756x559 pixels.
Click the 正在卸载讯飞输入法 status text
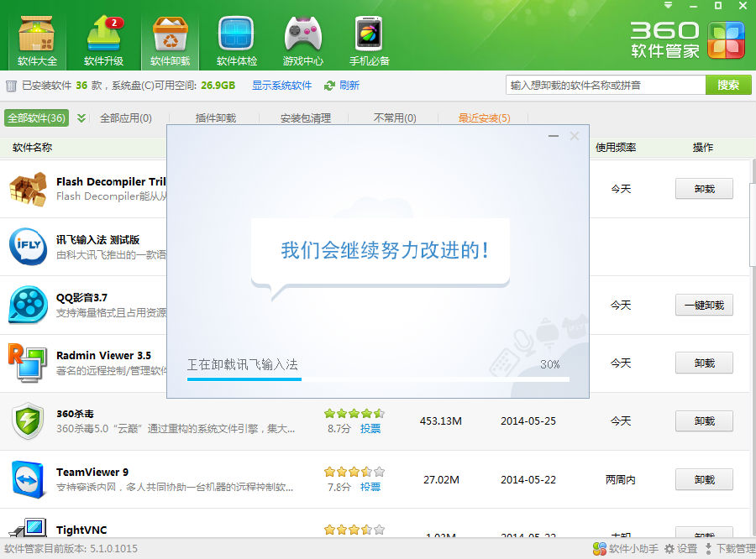pos(243,364)
